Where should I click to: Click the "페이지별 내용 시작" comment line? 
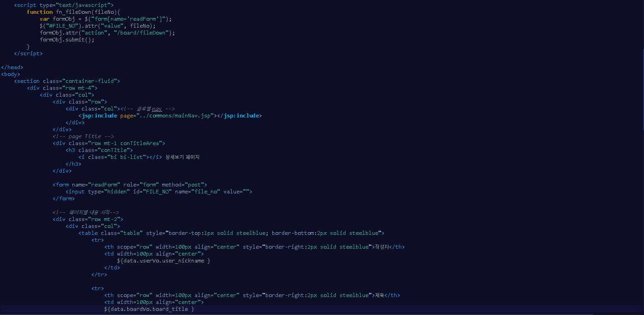click(86, 212)
